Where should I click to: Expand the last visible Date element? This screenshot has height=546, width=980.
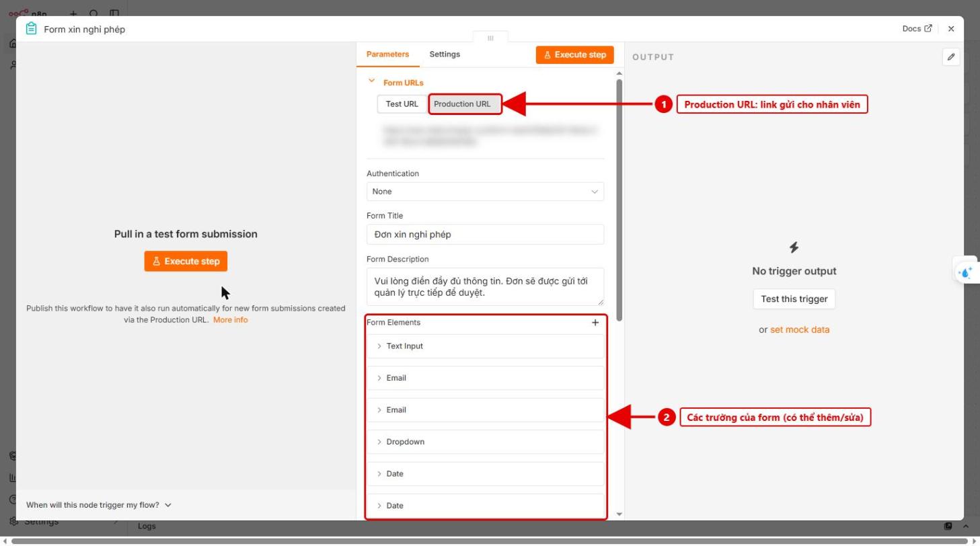click(485, 506)
